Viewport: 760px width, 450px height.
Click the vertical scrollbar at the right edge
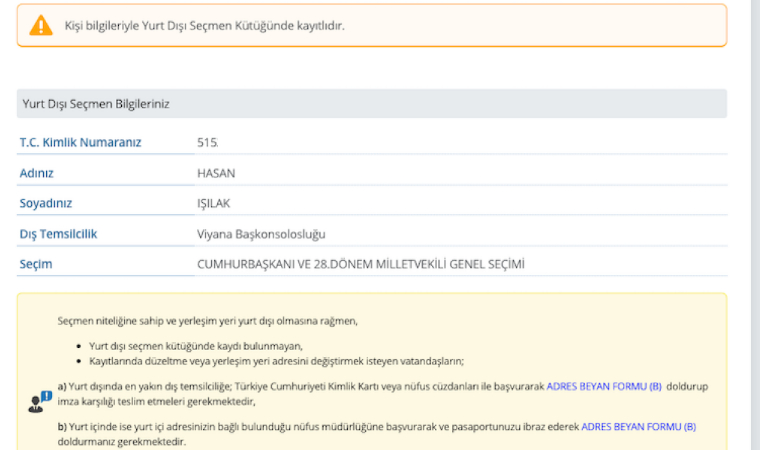click(x=755, y=225)
